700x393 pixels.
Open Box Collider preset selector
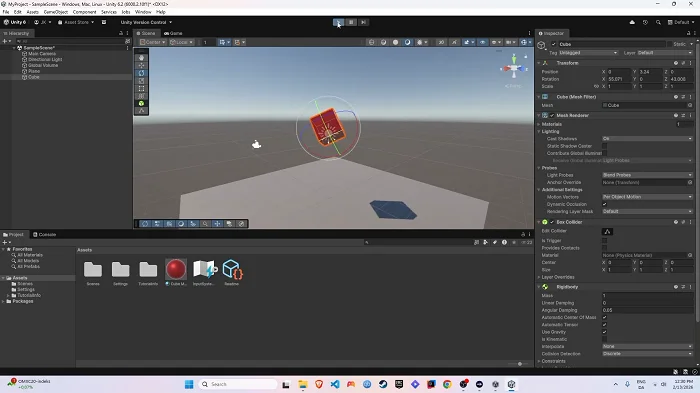click(x=683, y=222)
